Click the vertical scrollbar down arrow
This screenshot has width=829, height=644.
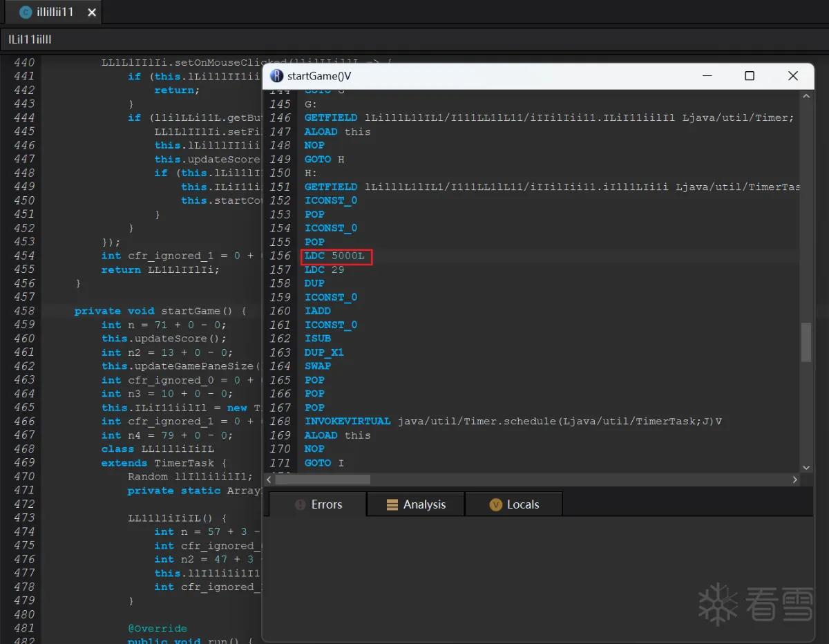point(806,468)
